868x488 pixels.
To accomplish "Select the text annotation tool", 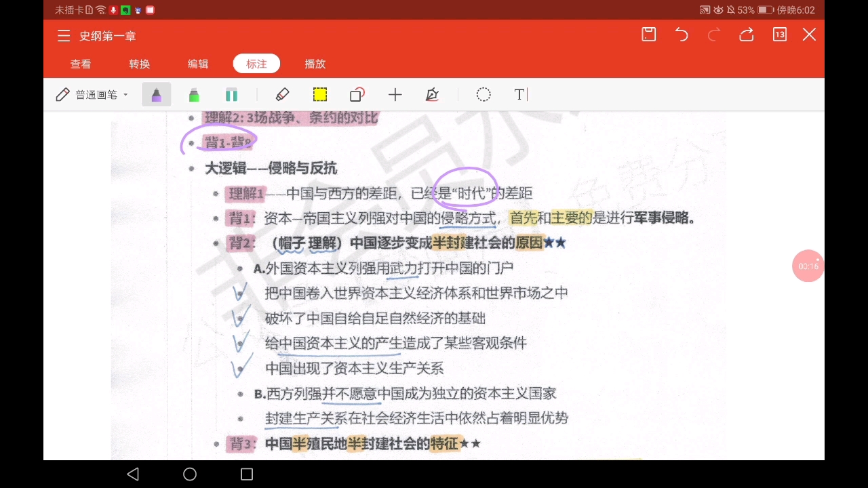I will pos(520,95).
